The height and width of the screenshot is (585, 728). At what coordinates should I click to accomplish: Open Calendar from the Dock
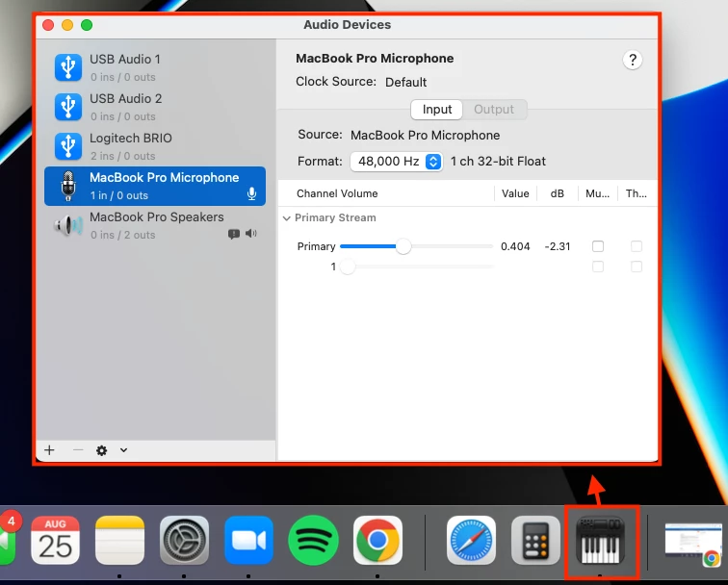coord(55,540)
